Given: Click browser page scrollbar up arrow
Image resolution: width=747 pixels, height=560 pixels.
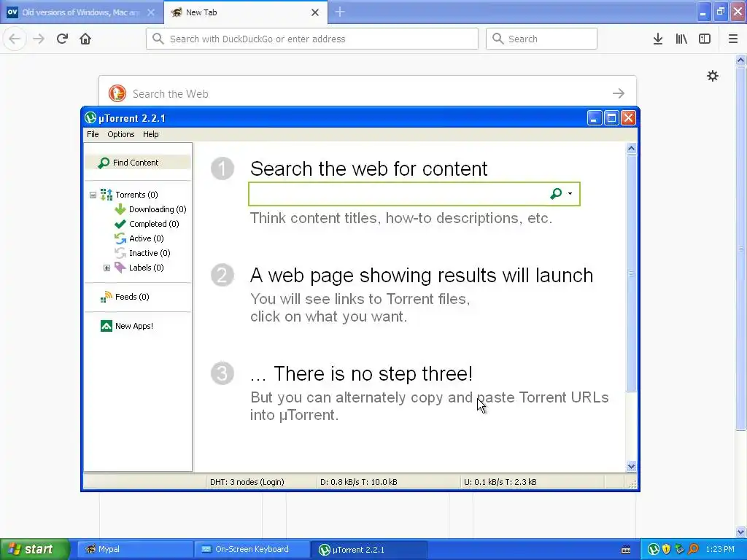Looking at the screenshot, I should tap(740, 60).
